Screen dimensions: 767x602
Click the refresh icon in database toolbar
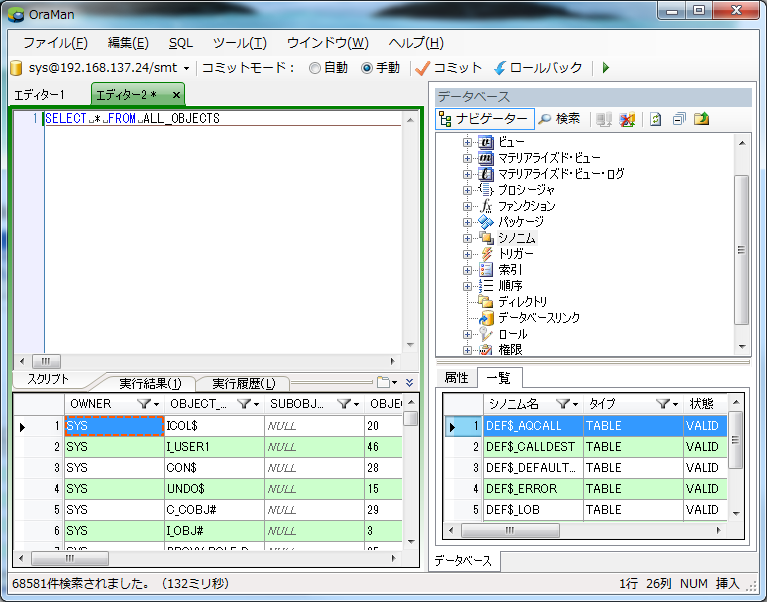point(656,119)
